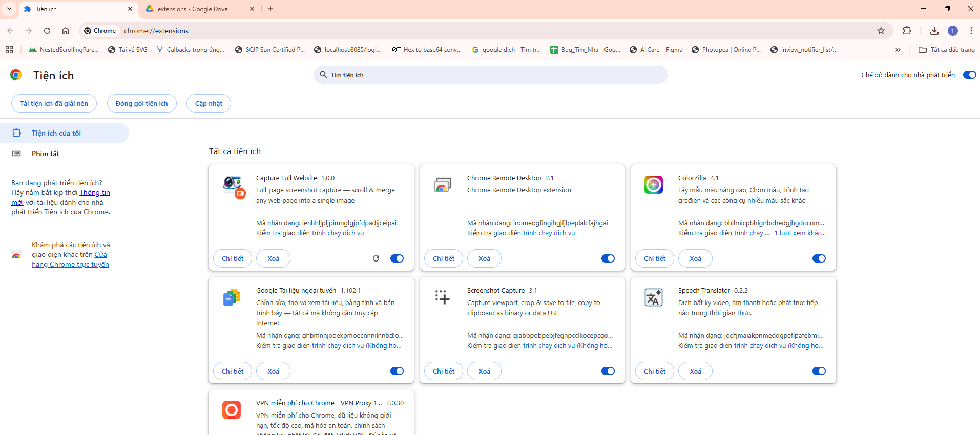Screen dimensions: 980x435
Task: Close the extensions - Google Drive tab
Action: pos(252,9)
